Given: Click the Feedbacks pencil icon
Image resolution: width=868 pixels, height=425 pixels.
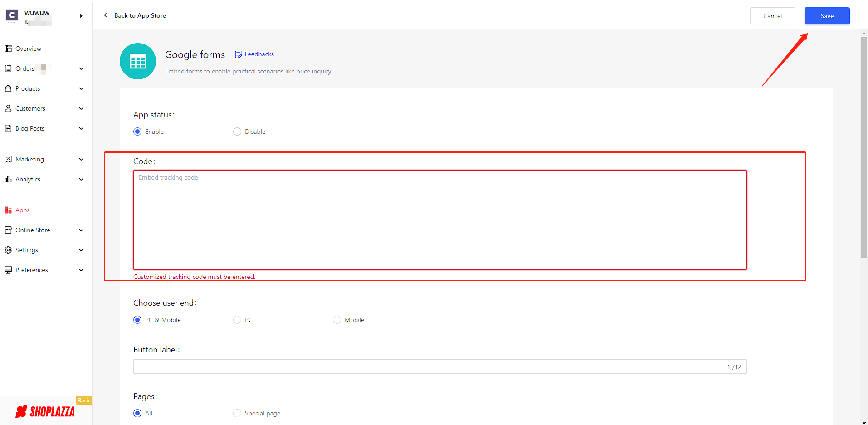Looking at the screenshot, I should (x=239, y=54).
